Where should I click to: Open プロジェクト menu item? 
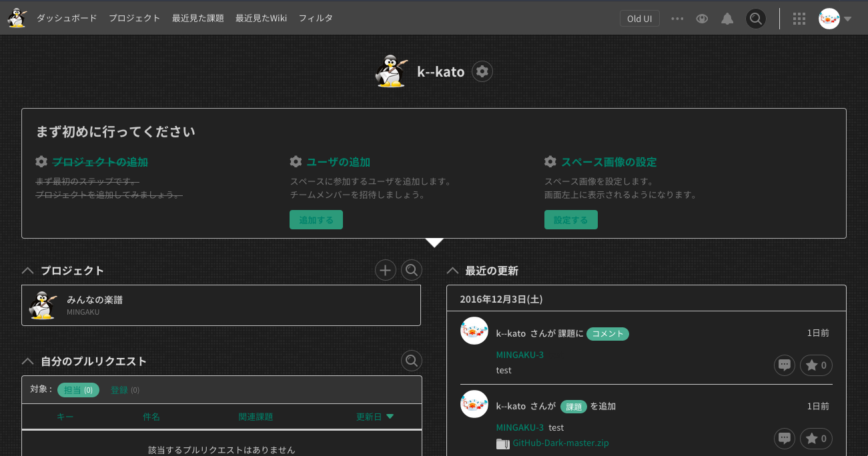(x=135, y=19)
